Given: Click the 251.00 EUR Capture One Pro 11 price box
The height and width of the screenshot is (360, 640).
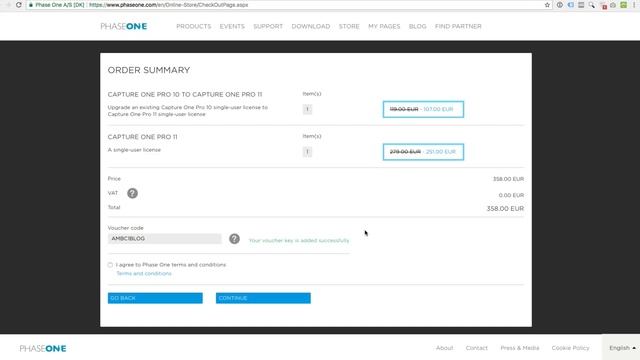Looking at the screenshot, I should [x=423, y=152].
